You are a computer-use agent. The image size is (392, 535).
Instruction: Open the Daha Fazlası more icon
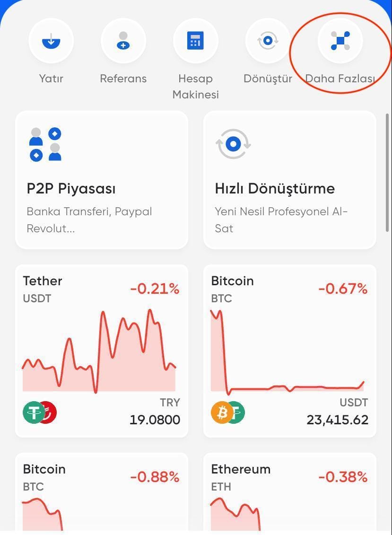click(340, 41)
